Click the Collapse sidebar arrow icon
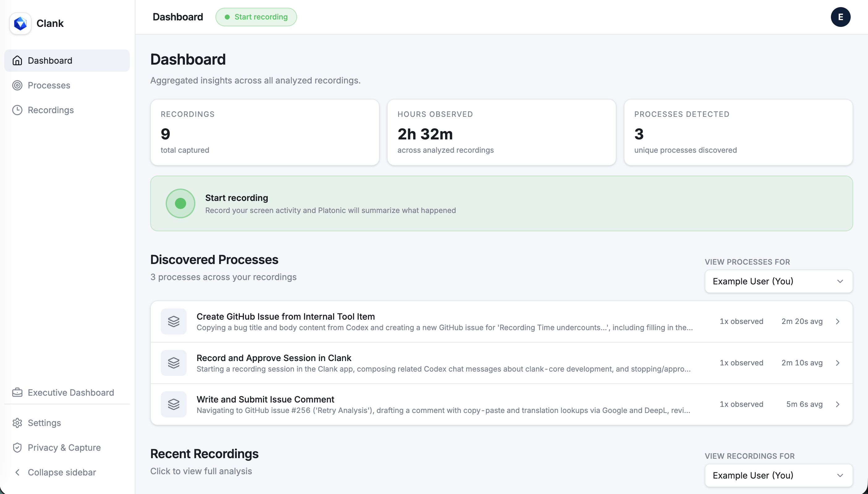The height and width of the screenshot is (494, 868). 17,472
